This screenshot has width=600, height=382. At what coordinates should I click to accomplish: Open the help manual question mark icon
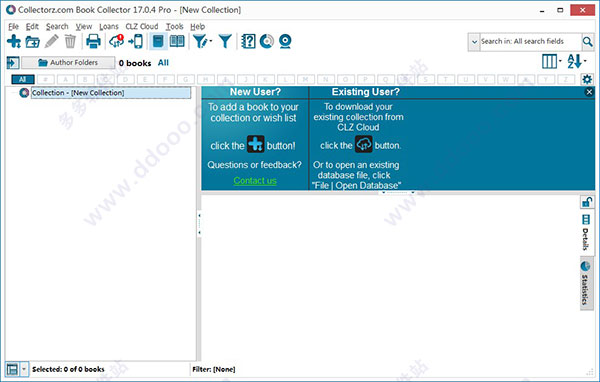[248, 41]
